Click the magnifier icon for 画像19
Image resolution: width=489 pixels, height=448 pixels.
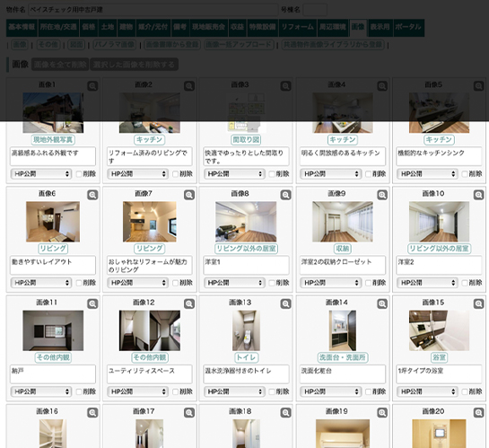click(382, 413)
